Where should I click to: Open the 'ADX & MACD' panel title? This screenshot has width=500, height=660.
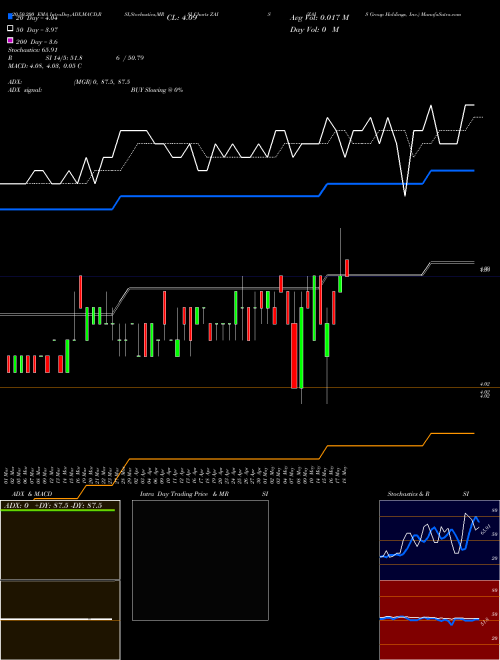[32, 494]
